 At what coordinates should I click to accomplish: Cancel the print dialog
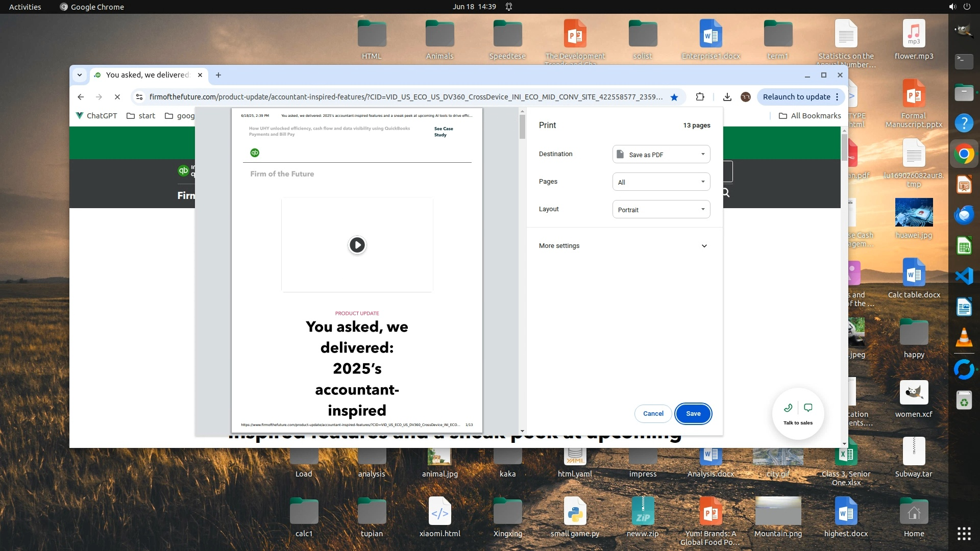[653, 414]
